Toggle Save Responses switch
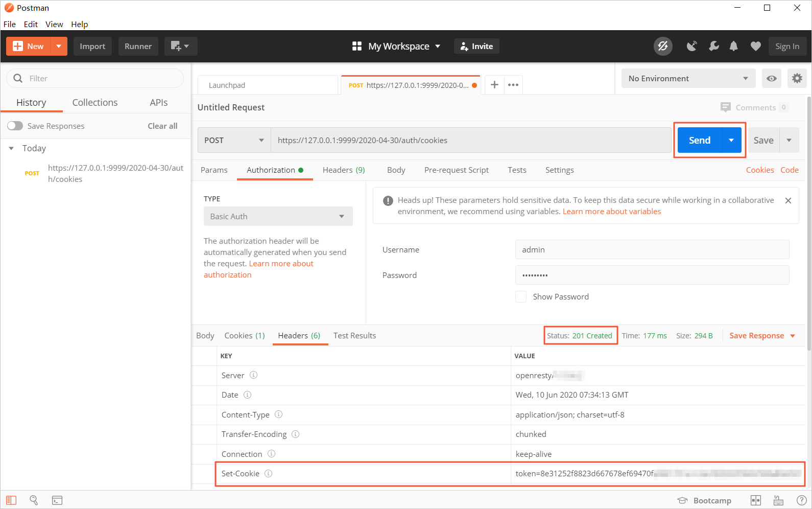The width and height of the screenshot is (812, 509). (15, 126)
